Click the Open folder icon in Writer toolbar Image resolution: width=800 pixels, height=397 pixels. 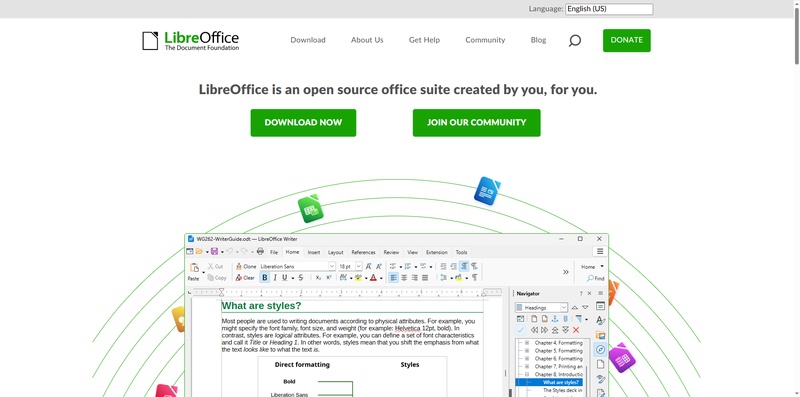pyautogui.click(x=199, y=252)
